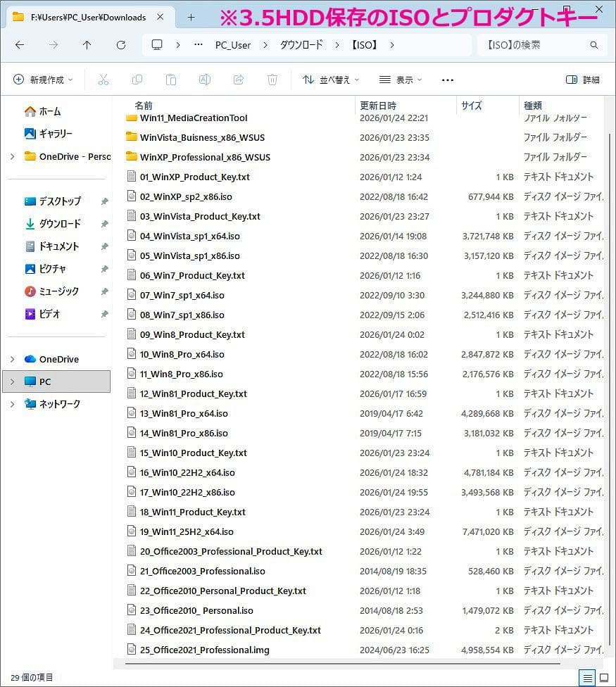Click the Delete trash icon

point(272,80)
